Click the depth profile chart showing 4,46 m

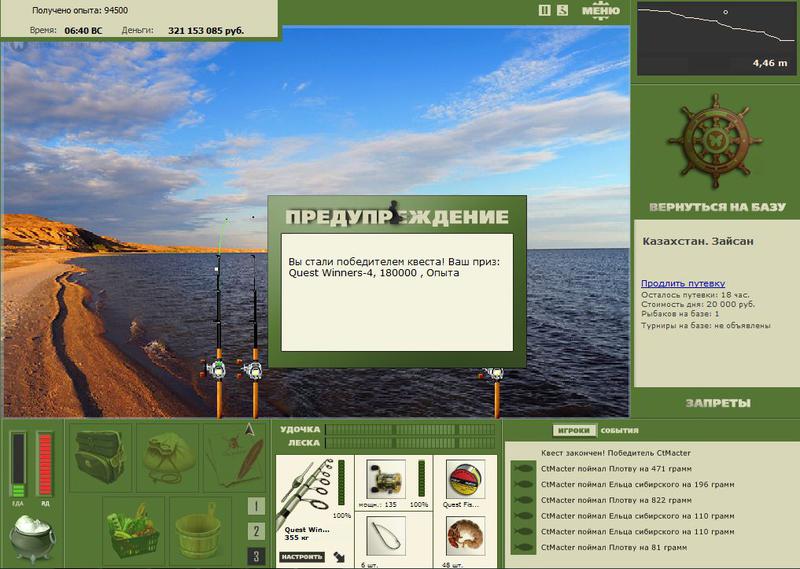pos(715,39)
